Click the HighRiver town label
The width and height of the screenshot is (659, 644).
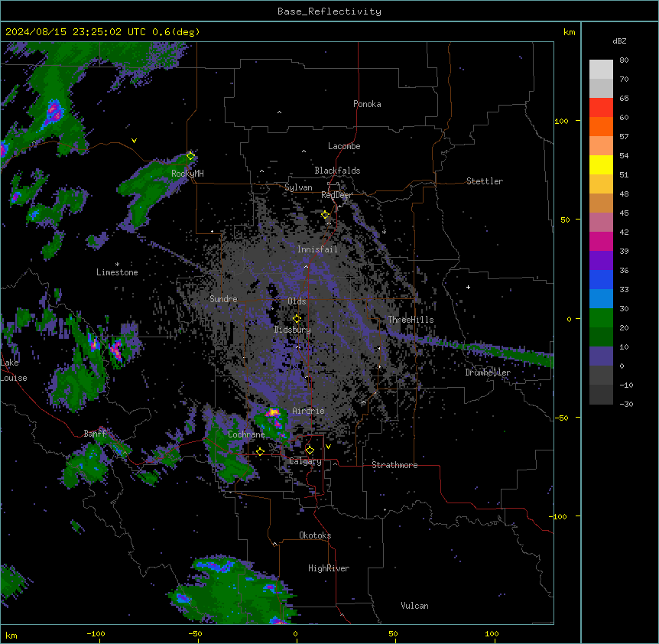pos(329,568)
